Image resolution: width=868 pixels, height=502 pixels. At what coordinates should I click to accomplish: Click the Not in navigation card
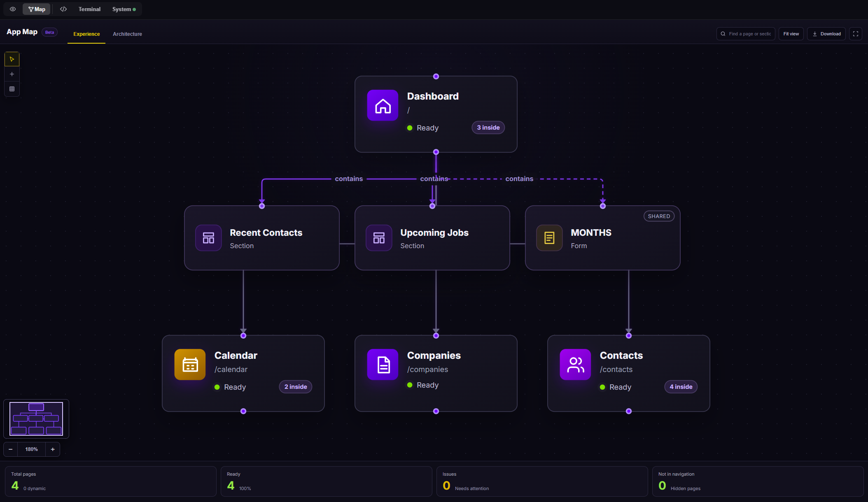point(758,481)
